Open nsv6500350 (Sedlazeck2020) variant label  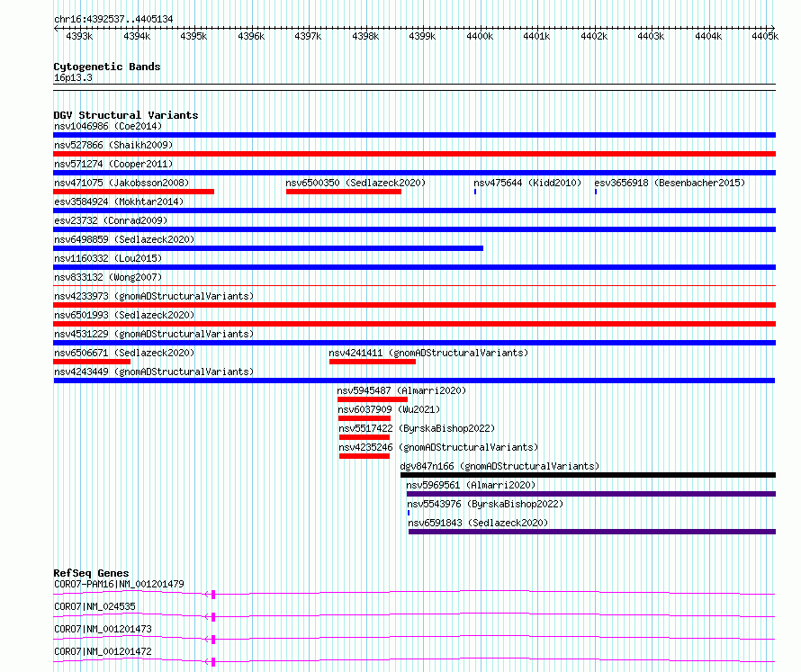[x=355, y=183]
